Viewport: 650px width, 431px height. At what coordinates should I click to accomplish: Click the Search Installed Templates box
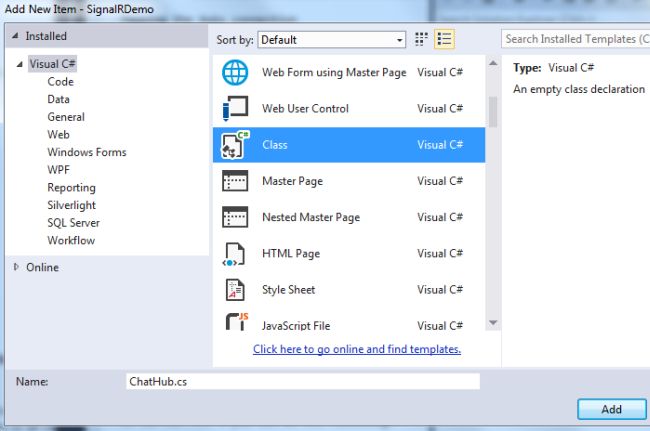[x=575, y=39]
